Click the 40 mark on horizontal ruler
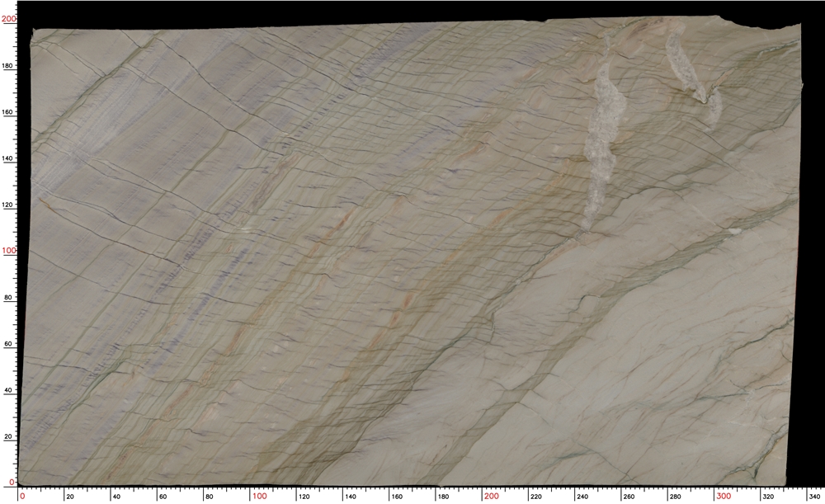Viewport: 825px width, 504px height. 117,497
